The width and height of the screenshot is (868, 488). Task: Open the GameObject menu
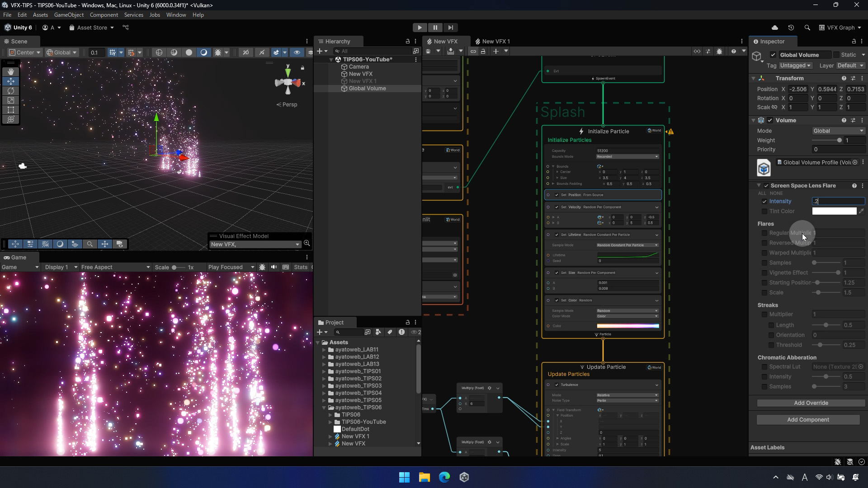(x=69, y=15)
